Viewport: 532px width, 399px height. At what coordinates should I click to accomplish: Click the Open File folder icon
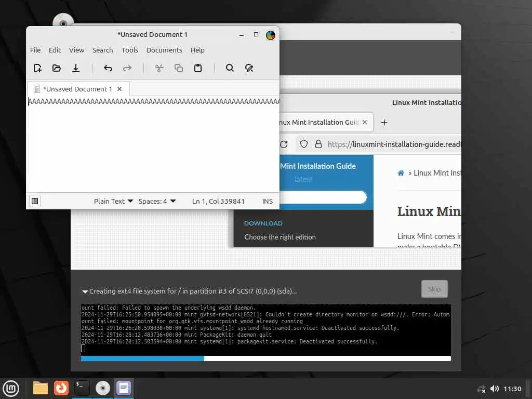click(57, 68)
